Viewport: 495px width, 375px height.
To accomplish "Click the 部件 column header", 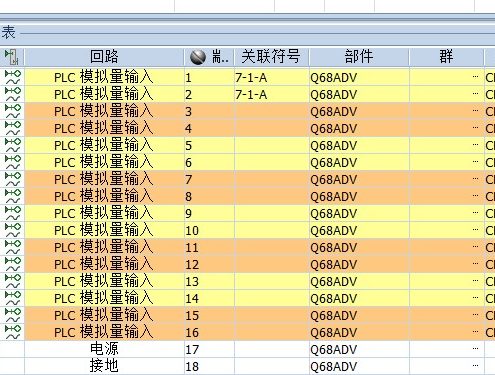I will (359, 57).
